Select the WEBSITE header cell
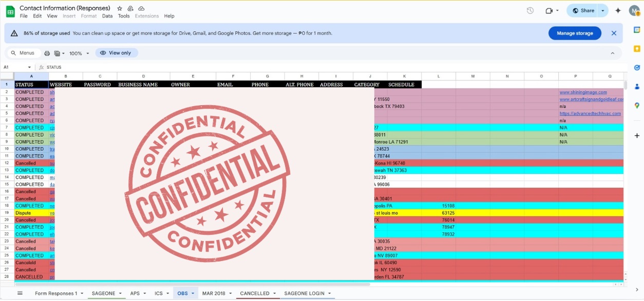 coord(66,85)
